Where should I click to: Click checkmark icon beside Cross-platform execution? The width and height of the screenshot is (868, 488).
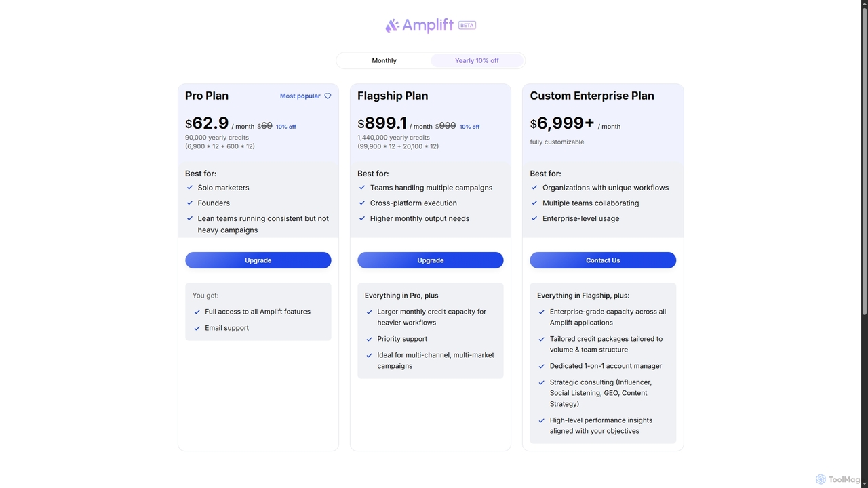(362, 203)
